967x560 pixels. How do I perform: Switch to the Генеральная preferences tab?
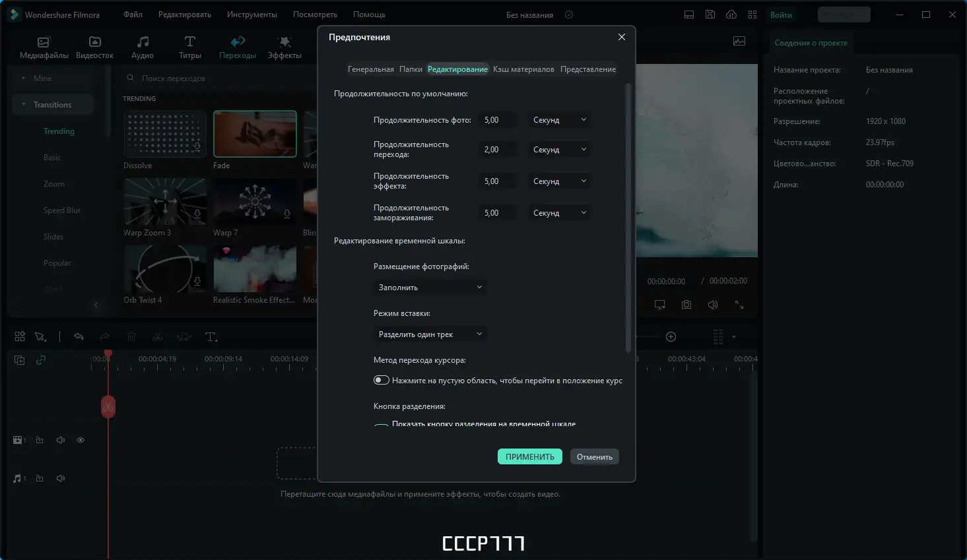[371, 69]
